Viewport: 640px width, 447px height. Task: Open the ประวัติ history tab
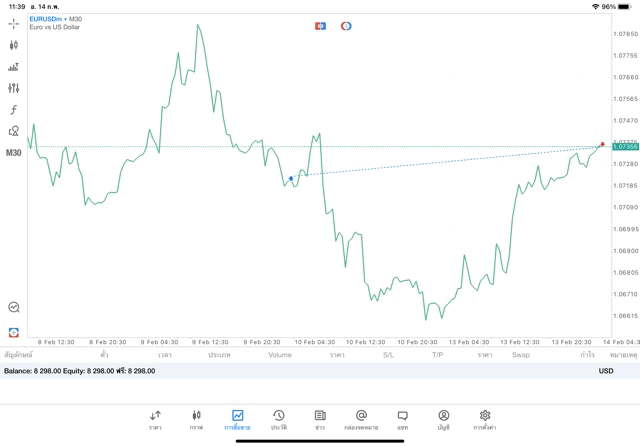pos(279,419)
